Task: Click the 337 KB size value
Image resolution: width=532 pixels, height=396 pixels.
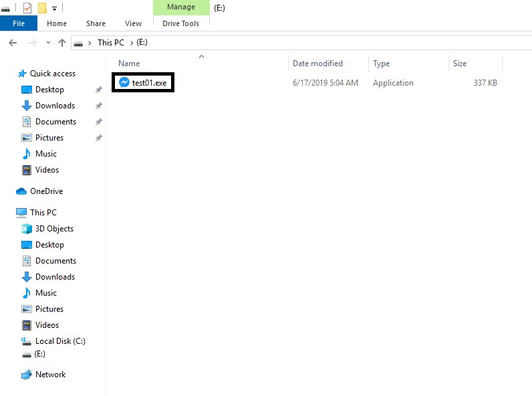Action: pos(485,83)
